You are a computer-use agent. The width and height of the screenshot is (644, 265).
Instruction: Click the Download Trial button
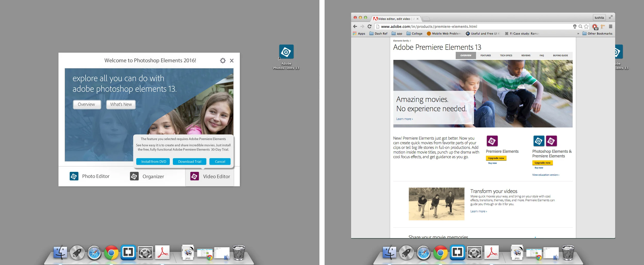pos(189,162)
